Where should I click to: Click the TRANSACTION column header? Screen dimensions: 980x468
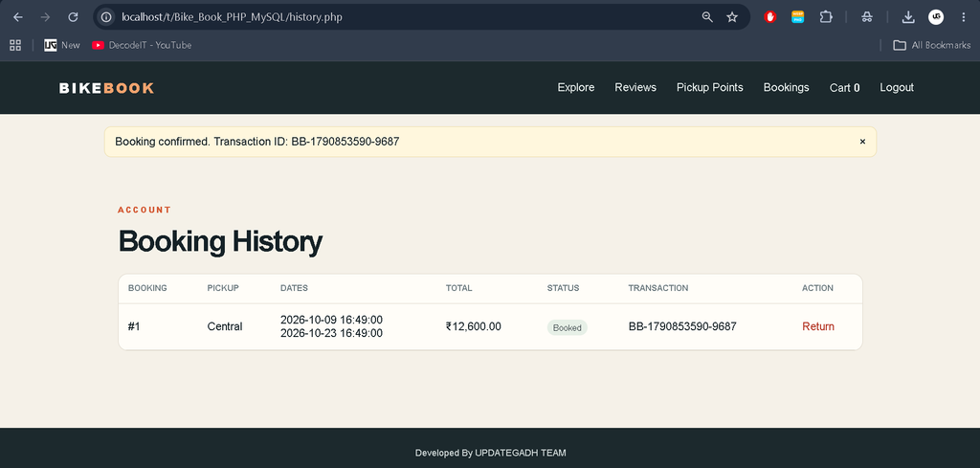[658, 288]
